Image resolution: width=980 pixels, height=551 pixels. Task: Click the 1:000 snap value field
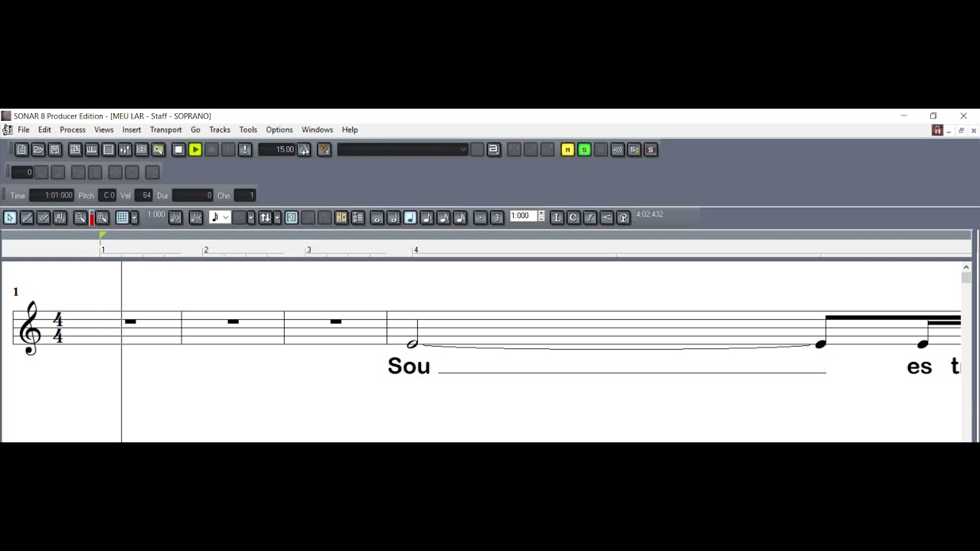pyautogui.click(x=523, y=217)
